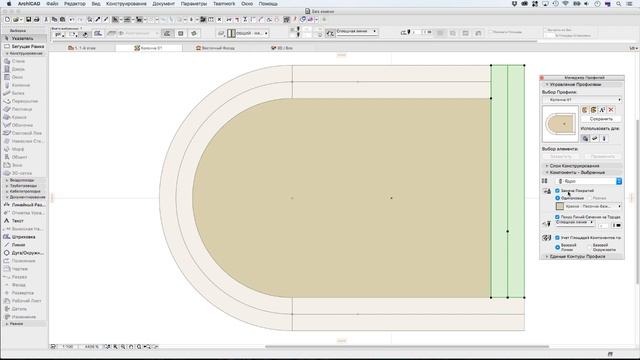This screenshot has height=360, width=640.
Task: Open the Ядро component type dropdown
Action: pyautogui.click(x=589, y=181)
